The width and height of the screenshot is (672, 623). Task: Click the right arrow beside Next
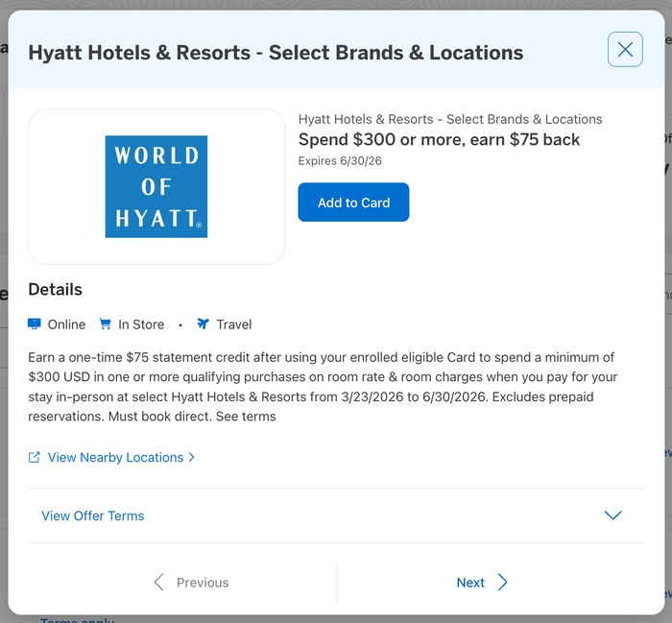503,583
